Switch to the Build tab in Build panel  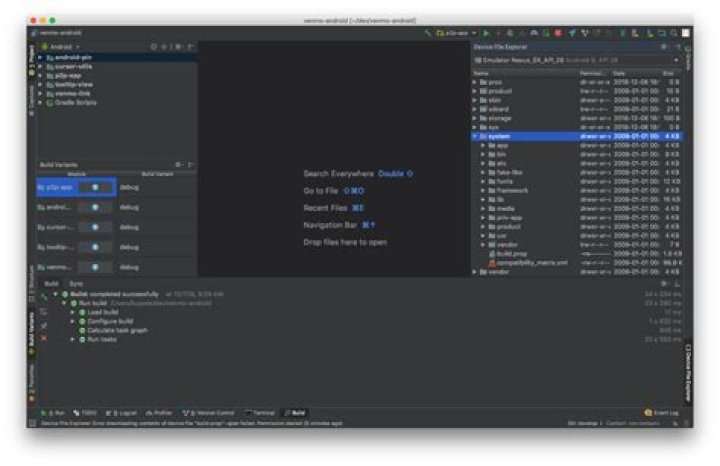pos(51,284)
